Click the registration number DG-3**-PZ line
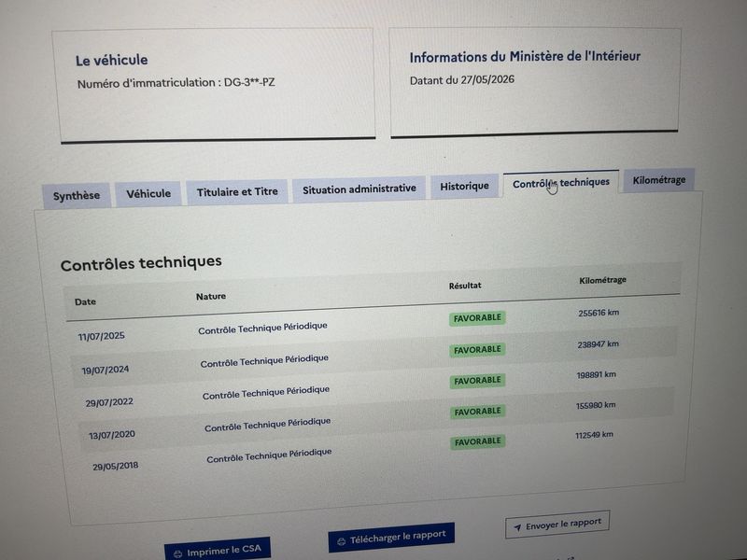Screen dimensions: 747x560 [176, 83]
